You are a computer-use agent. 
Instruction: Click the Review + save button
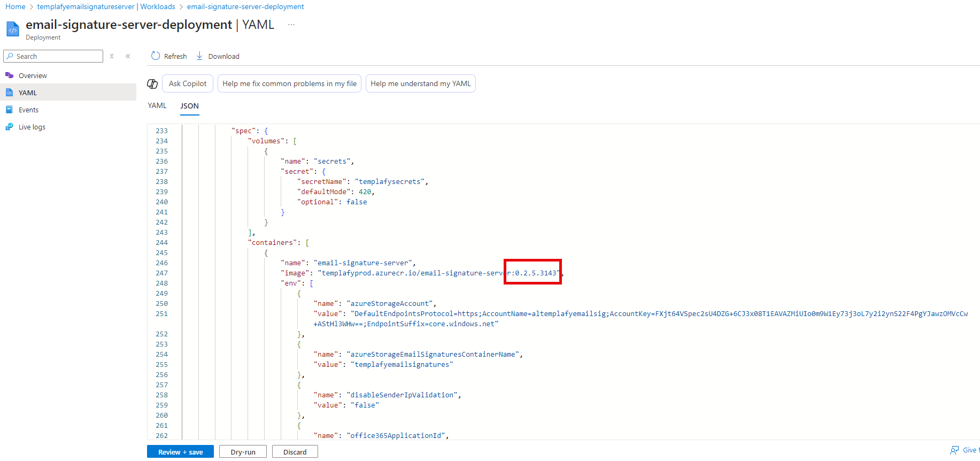pos(180,452)
